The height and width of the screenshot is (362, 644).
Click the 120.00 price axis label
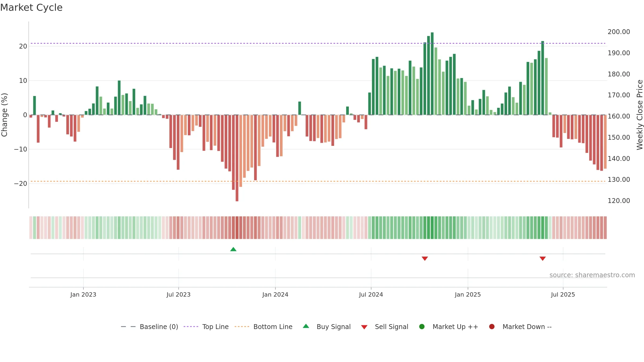tap(619, 201)
